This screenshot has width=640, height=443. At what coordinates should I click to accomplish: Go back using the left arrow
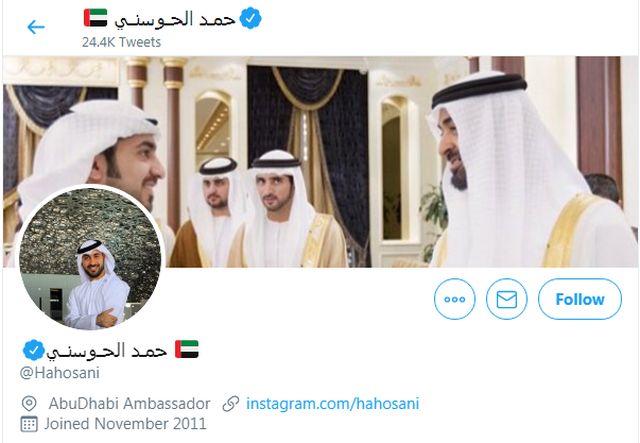pyautogui.click(x=36, y=27)
